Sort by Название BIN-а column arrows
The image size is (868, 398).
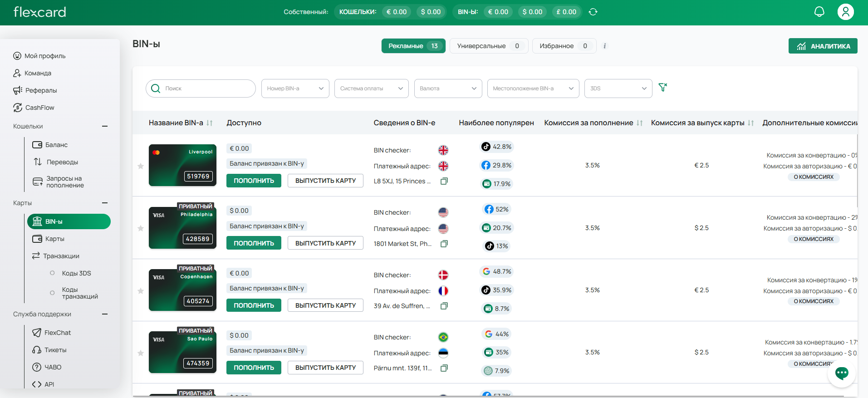pyautogui.click(x=210, y=123)
